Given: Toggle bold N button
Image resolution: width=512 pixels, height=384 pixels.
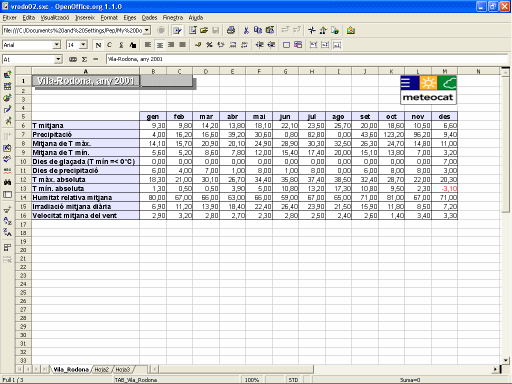Looking at the screenshot, I should click(98, 45).
